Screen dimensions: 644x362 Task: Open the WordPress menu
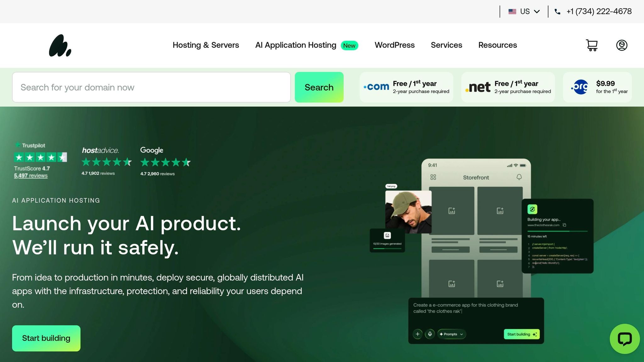click(395, 45)
